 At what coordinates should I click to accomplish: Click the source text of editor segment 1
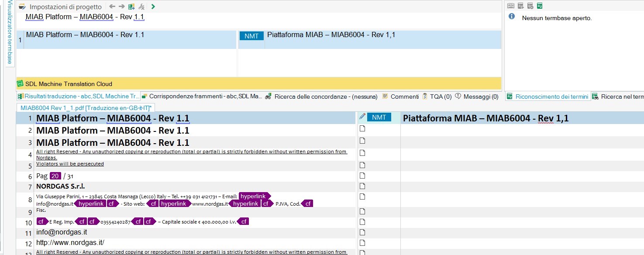coord(113,118)
